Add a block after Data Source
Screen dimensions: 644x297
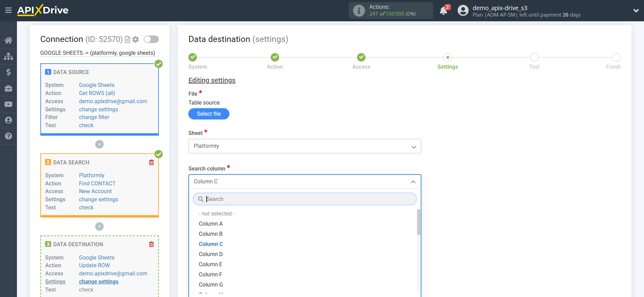(99, 144)
